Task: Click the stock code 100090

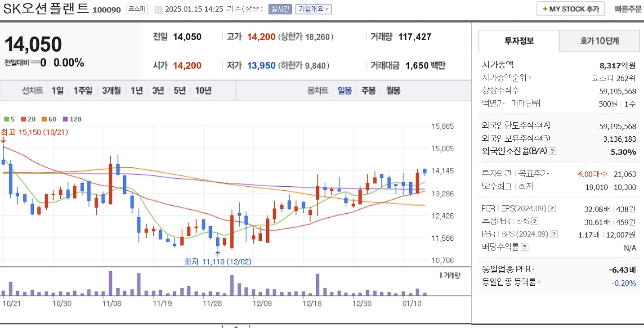Action: [x=107, y=9]
